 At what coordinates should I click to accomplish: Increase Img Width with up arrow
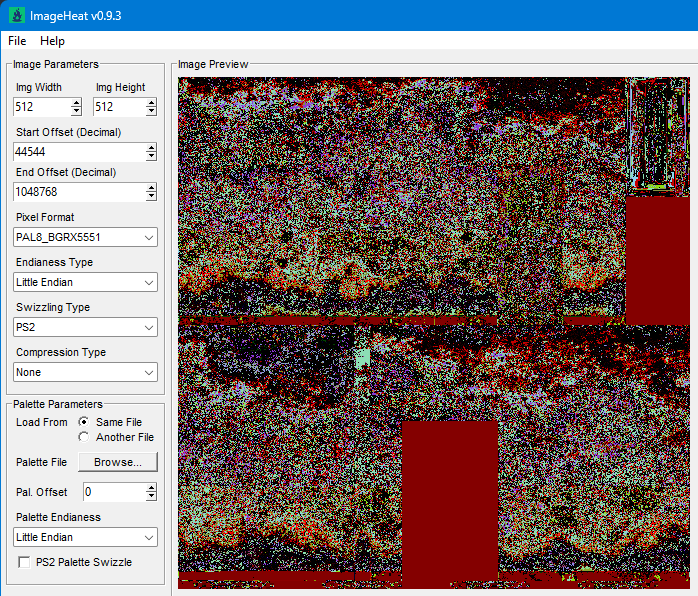76,103
